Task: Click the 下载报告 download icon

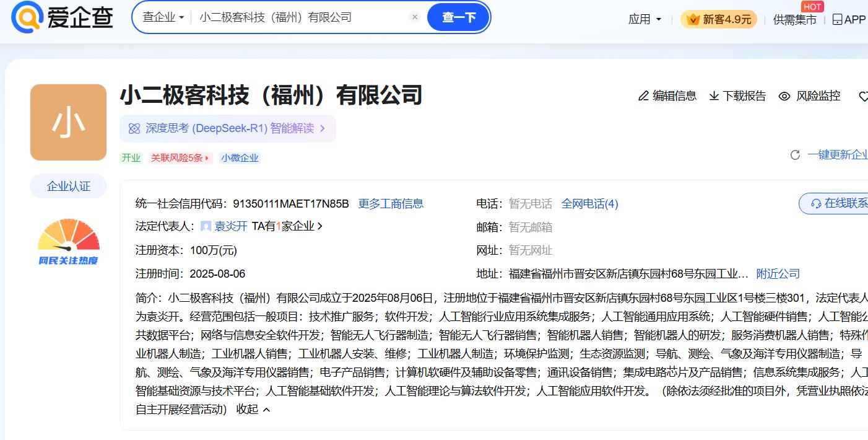Action: pos(714,96)
